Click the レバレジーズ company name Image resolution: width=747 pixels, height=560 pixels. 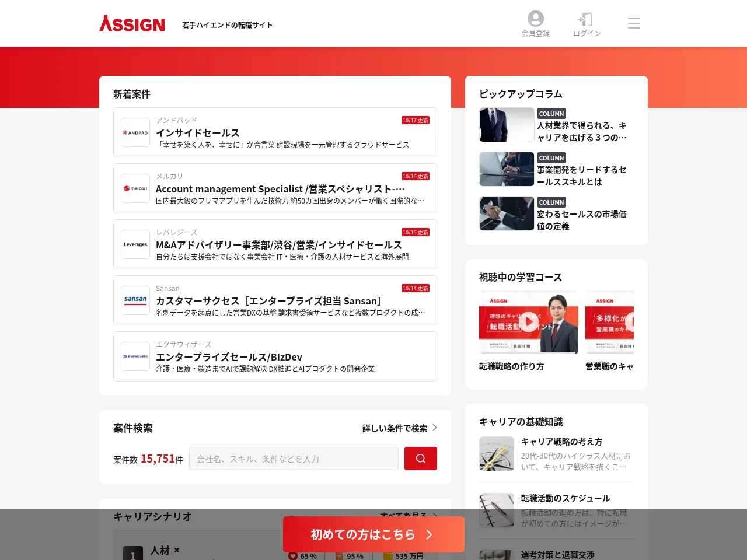[x=176, y=232]
